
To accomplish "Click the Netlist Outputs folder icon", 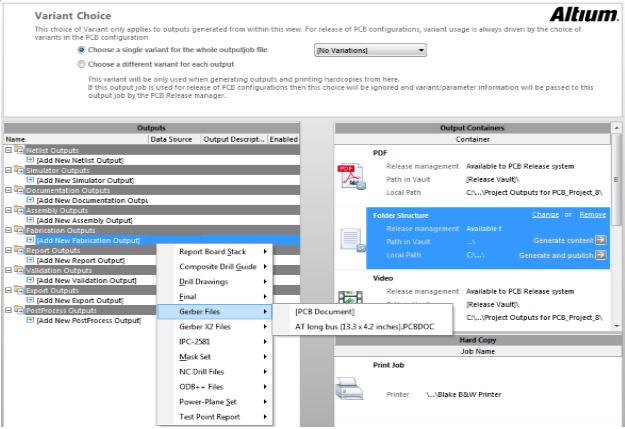I will pyautogui.click(x=17, y=150).
